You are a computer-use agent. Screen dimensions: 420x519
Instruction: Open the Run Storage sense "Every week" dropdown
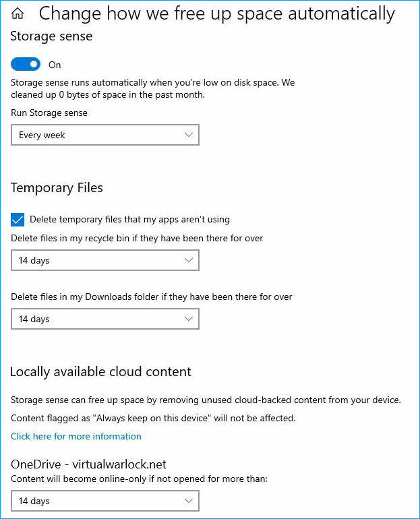coord(104,135)
